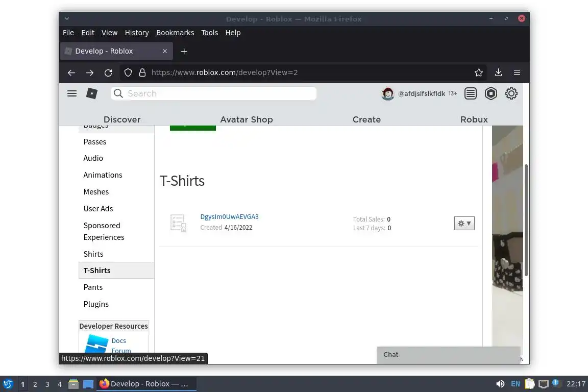
Task: Open the Roblox settings gear icon
Action: click(511, 93)
